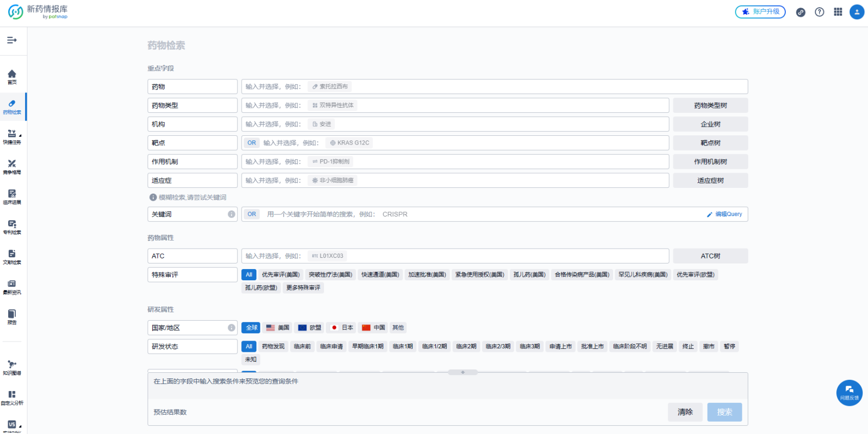The width and height of the screenshot is (868, 434).
Task: Select 美国 country filter
Action: pos(278,328)
